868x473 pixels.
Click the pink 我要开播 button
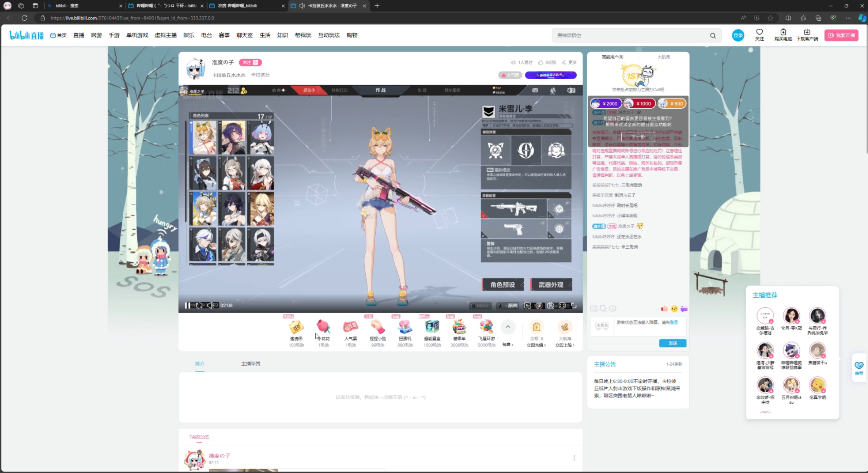coord(841,35)
